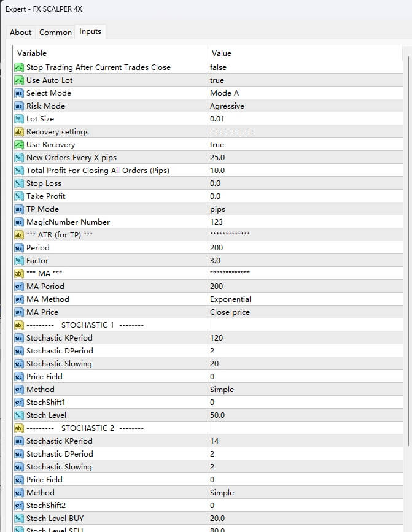Image resolution: width=412 pixels, height=532 pixels.
Task: Click the string icon beside Recovery settings
Action: coord(18,132)
